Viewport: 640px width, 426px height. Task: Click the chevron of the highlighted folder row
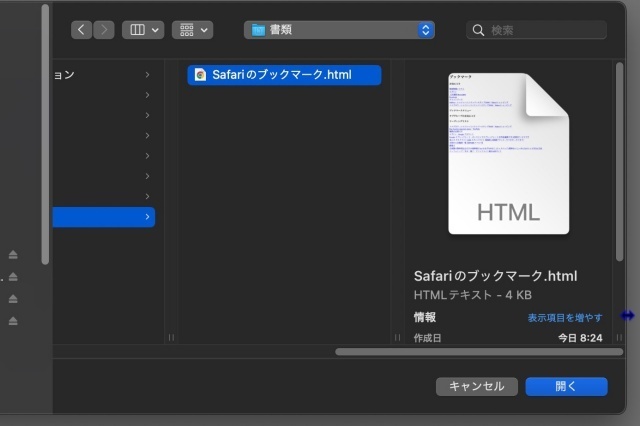pyautogui.click(x=147, y=217)
